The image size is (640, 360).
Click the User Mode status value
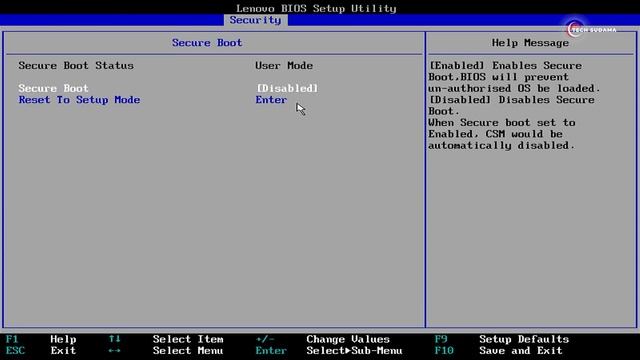[x=284, y=65]
